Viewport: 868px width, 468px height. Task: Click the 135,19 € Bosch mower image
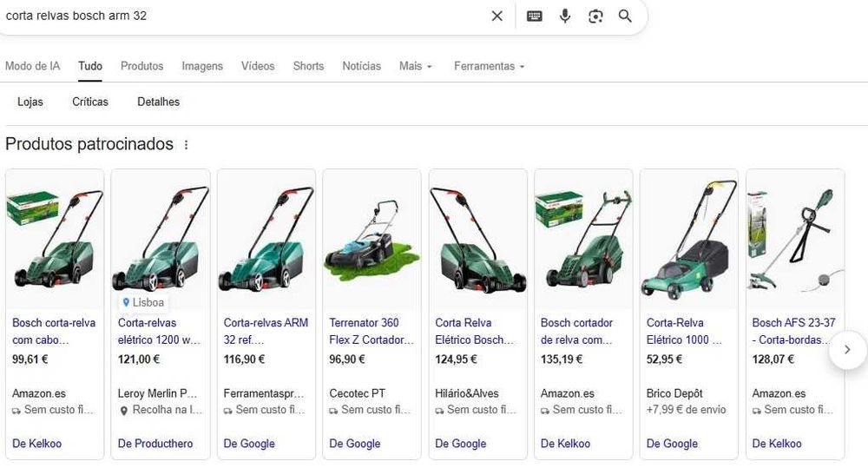pos(583,240)
